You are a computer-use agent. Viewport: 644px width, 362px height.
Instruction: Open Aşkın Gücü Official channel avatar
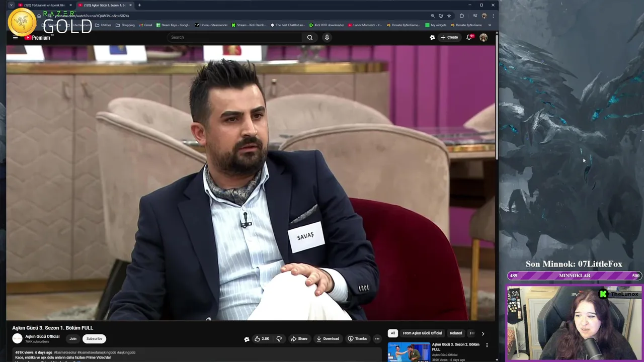tap(18, 339)
